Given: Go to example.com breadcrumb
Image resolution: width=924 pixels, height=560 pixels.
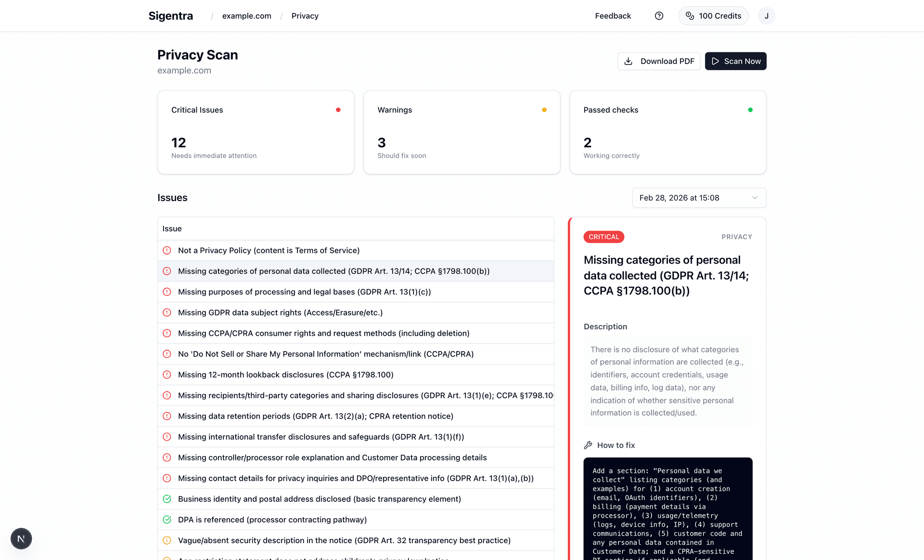Looking at the screenshot, I should (246, 16).
